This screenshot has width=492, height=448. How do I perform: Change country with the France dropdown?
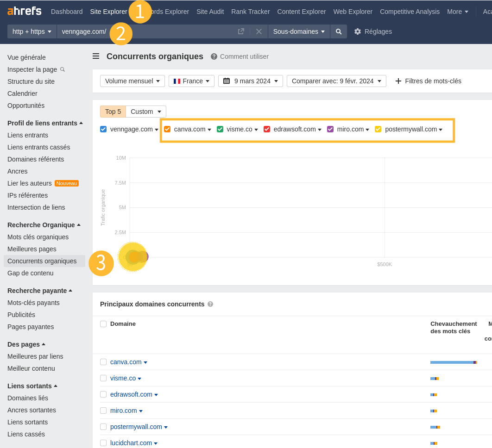click(x=191, y=81)
